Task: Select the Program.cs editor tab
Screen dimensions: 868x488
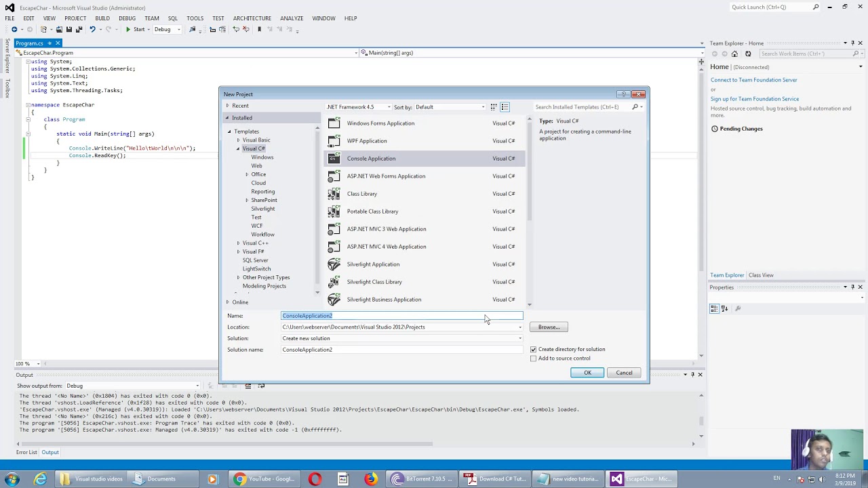Action: pyautogui.click(x=30, y=43)
